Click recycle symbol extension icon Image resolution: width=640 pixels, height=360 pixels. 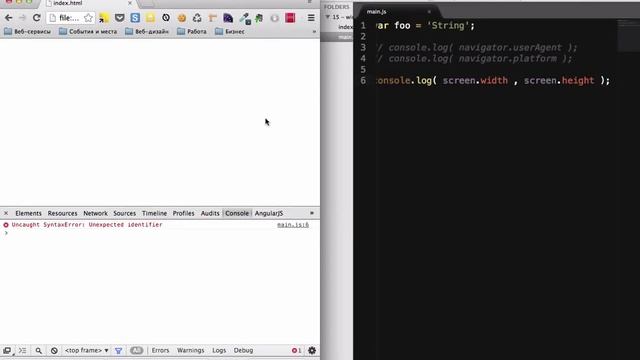197,18
